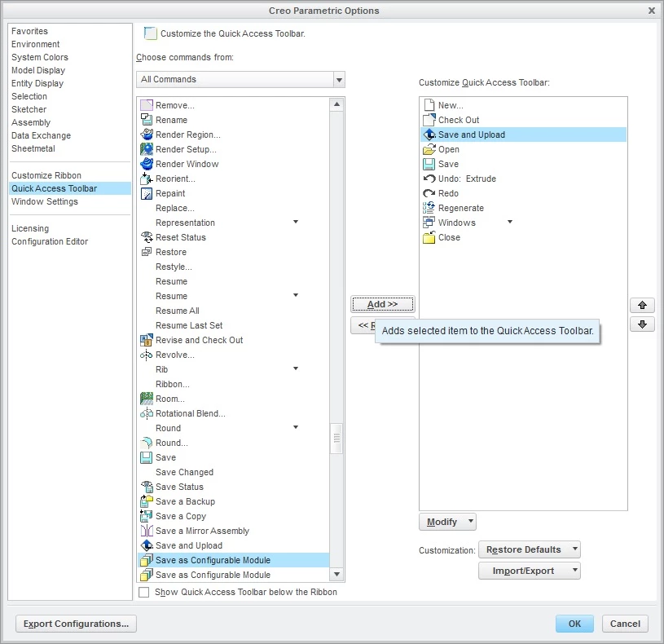Enable Show Quick Access Toolbar below Ribbon
Viewport: 664px width, 644px height.
coord(144,592)
